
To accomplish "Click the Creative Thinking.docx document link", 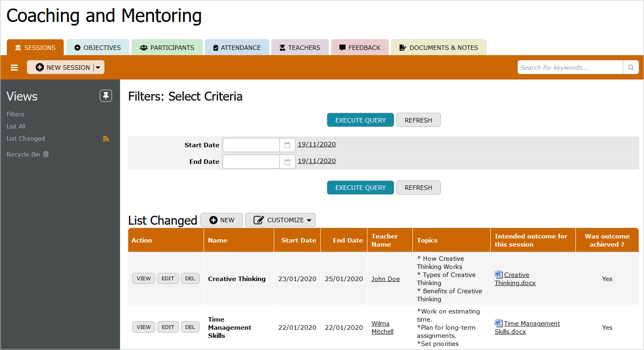I will (515, 279).
